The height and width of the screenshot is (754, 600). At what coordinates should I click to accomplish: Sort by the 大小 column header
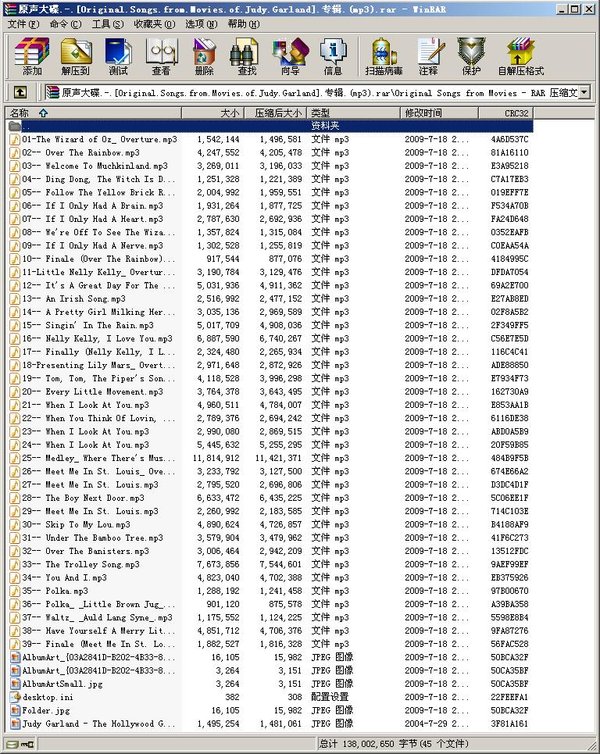coord(212,113)
